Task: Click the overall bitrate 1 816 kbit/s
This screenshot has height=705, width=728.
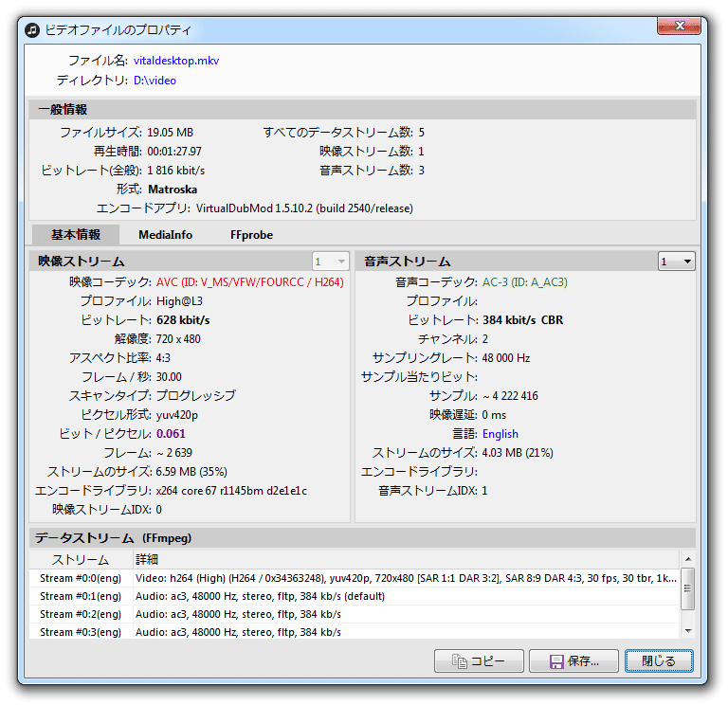Action: tap(176, 171)
